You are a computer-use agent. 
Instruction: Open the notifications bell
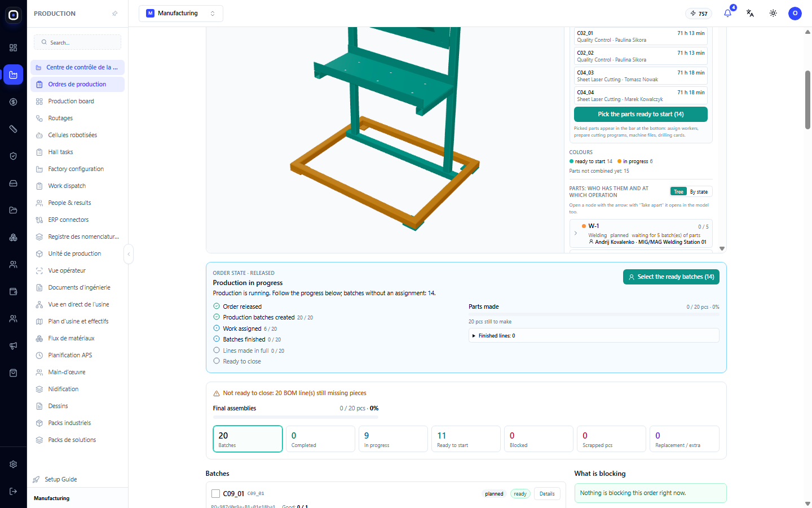click(728, 13)
